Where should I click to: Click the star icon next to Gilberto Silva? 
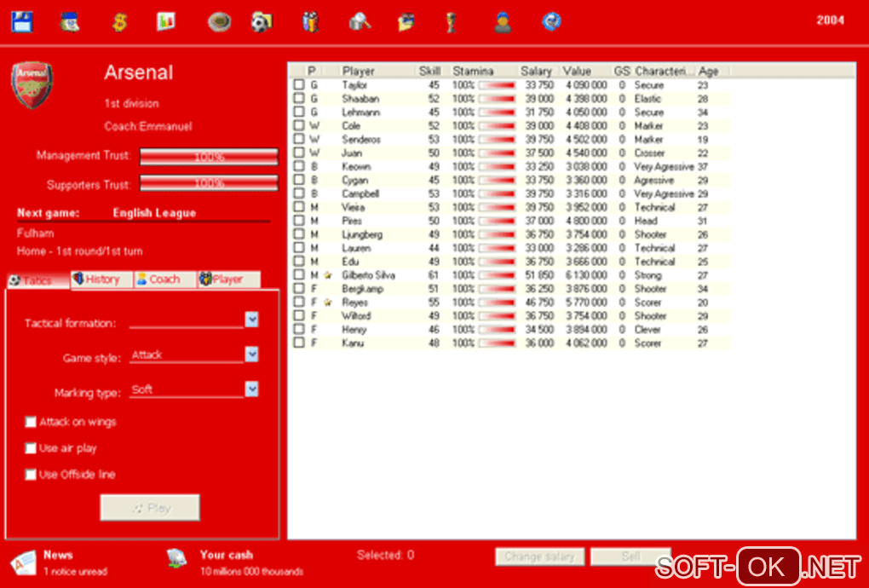[327, 275]
